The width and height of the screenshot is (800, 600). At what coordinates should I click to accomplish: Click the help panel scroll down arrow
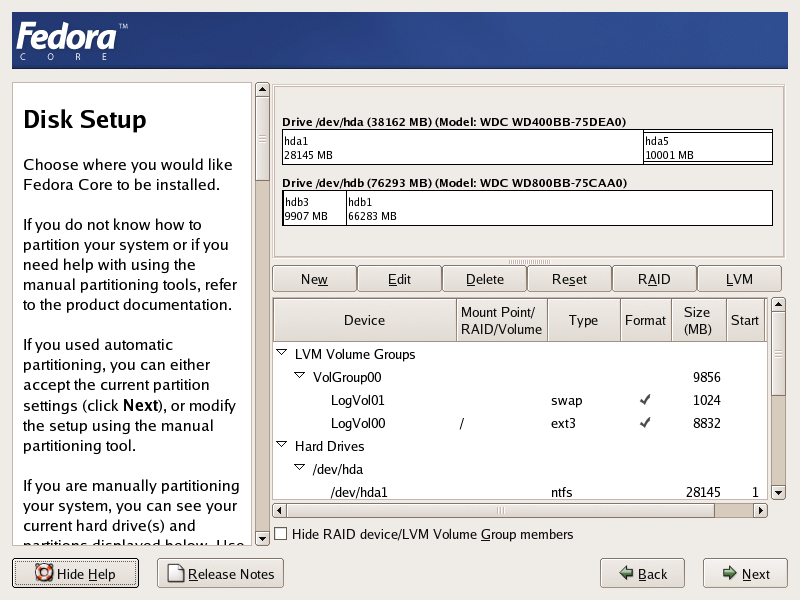[262, 538]
